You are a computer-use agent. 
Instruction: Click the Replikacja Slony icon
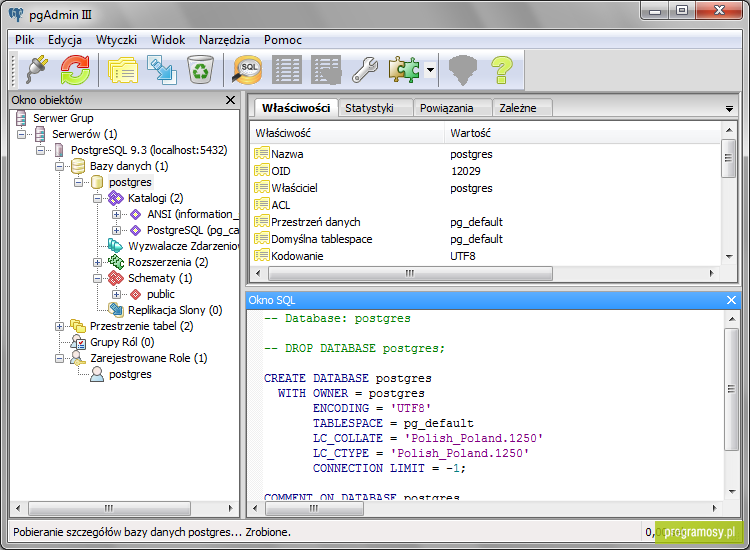pos(116,310)
